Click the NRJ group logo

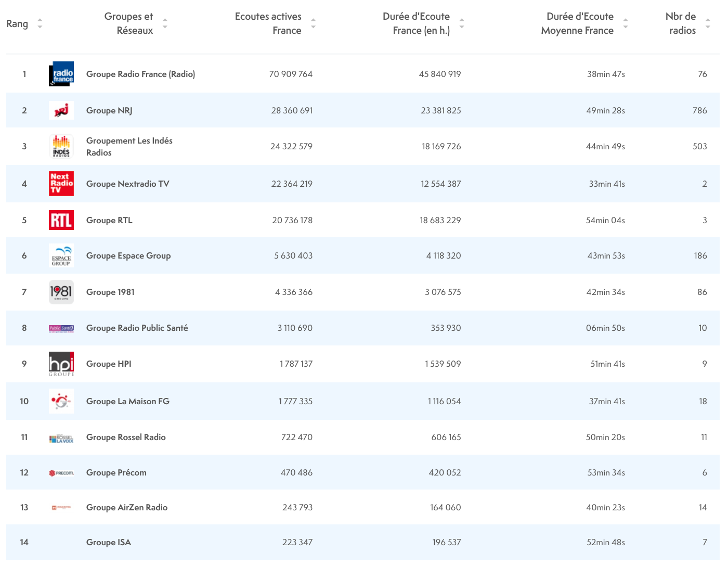pyautogui.click(x=61, y=110)
